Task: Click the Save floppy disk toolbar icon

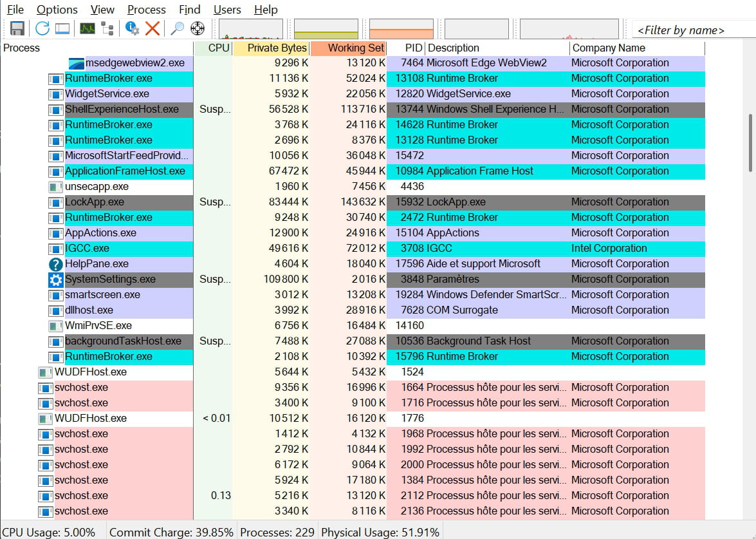Action: click(17, 28)
